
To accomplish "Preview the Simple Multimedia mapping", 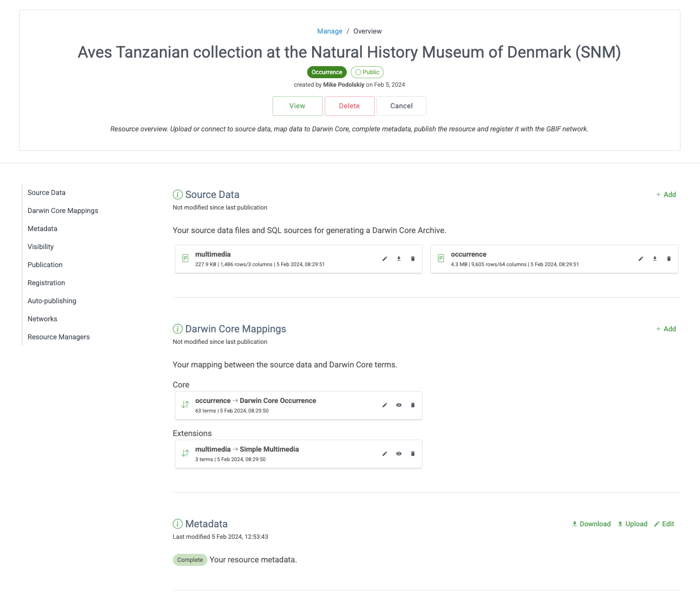I will [x=399, y=454].
